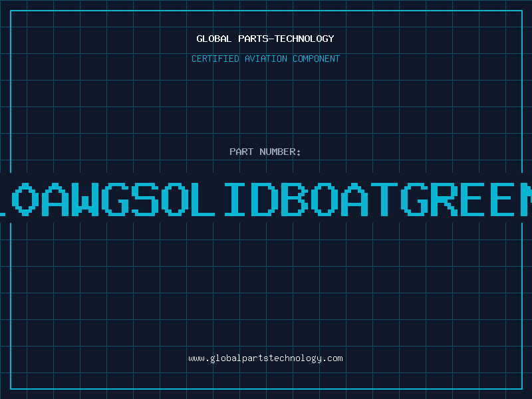Click the PART NUMBER: label
This screenshot has width=532, height=399.
pos(265,152)
